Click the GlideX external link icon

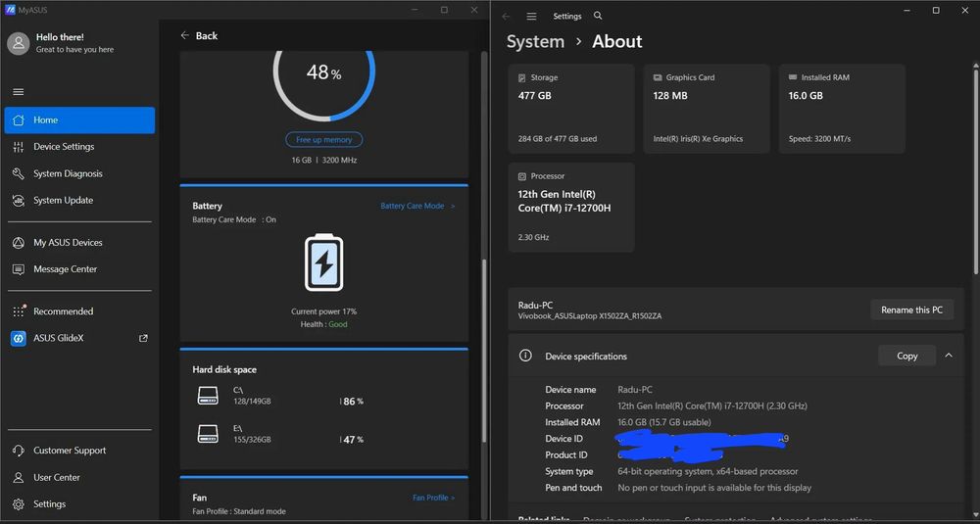(x=143, y=338)
